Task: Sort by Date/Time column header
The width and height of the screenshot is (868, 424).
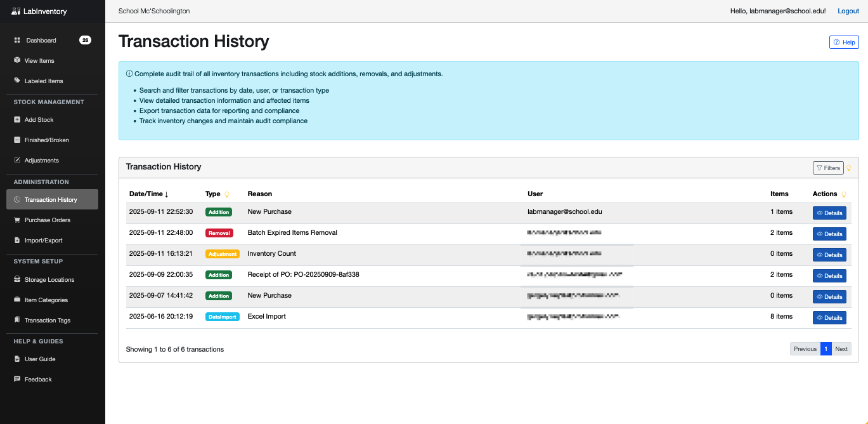Action: (x=148, y=194)
